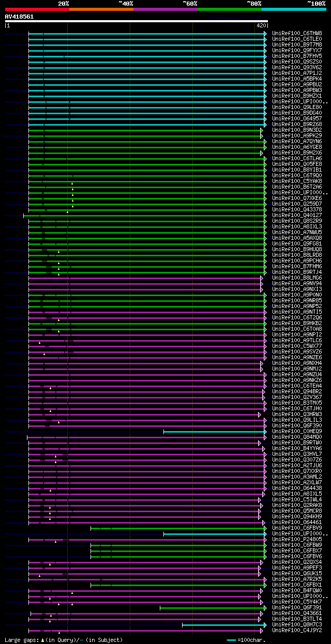Pick the UniRef100_Q40127 hit label
The image size is (331, 644).
click(x=297, y=216)
